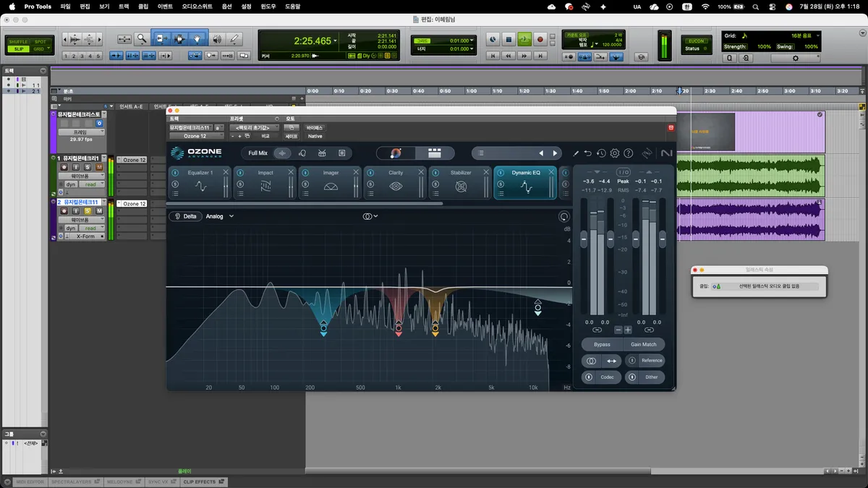Click the Ozone undo arrow
Image resolution: width=868 pixels, height=488 pixels.
coord(588,153)
